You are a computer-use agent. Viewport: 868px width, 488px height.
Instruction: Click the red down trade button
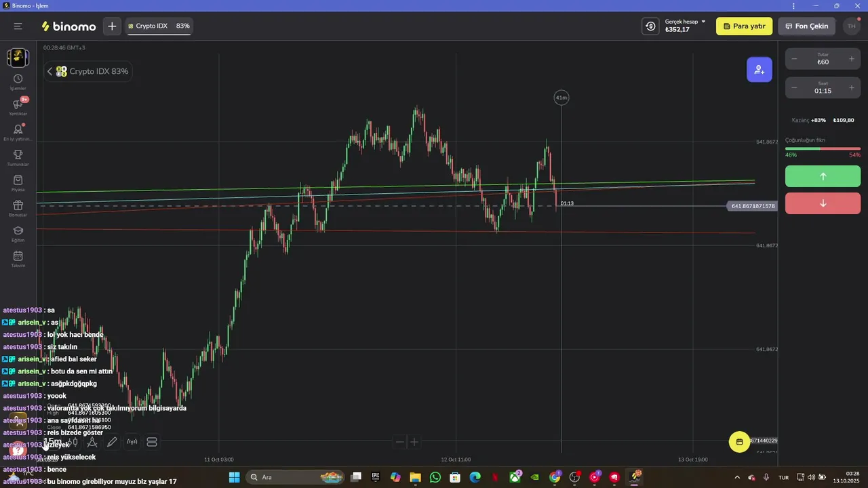click(823, 203)
